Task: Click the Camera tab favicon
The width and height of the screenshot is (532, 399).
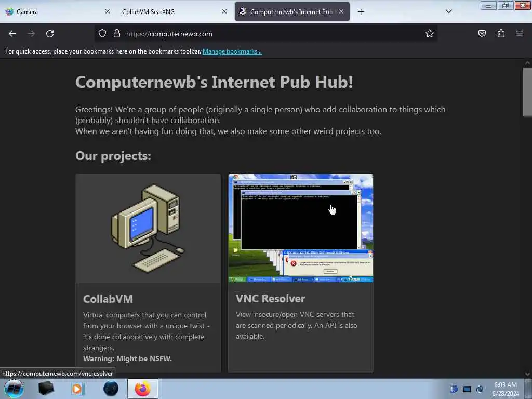Action: click(9, 12)
